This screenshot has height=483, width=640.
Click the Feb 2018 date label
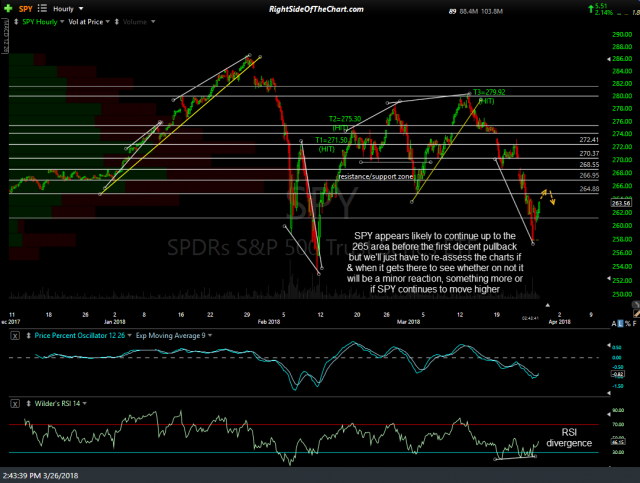(x=269, y=322)
